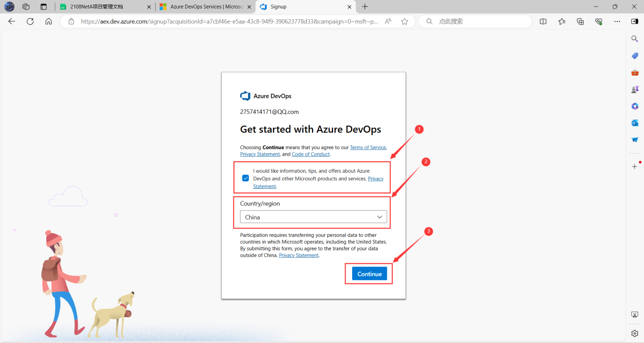Close the Signup tab

tap(349, 7)
